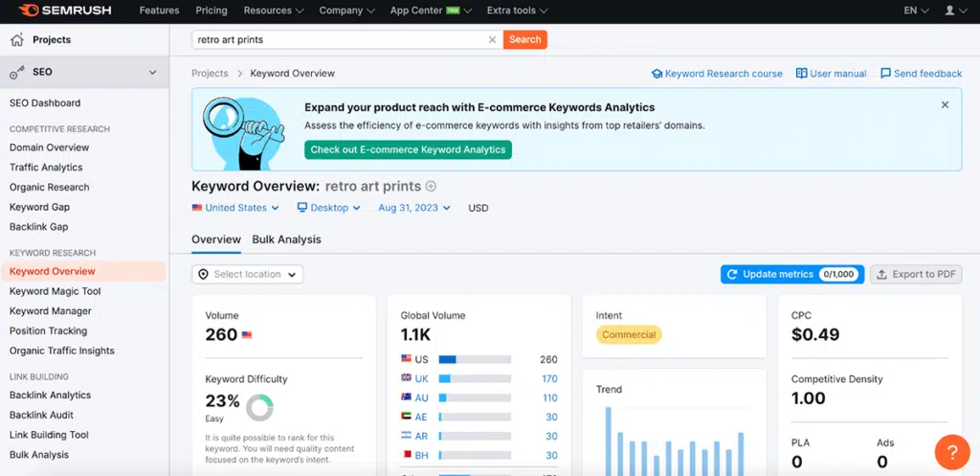Open the Extra tools dropdown

[x=518, y=11]
